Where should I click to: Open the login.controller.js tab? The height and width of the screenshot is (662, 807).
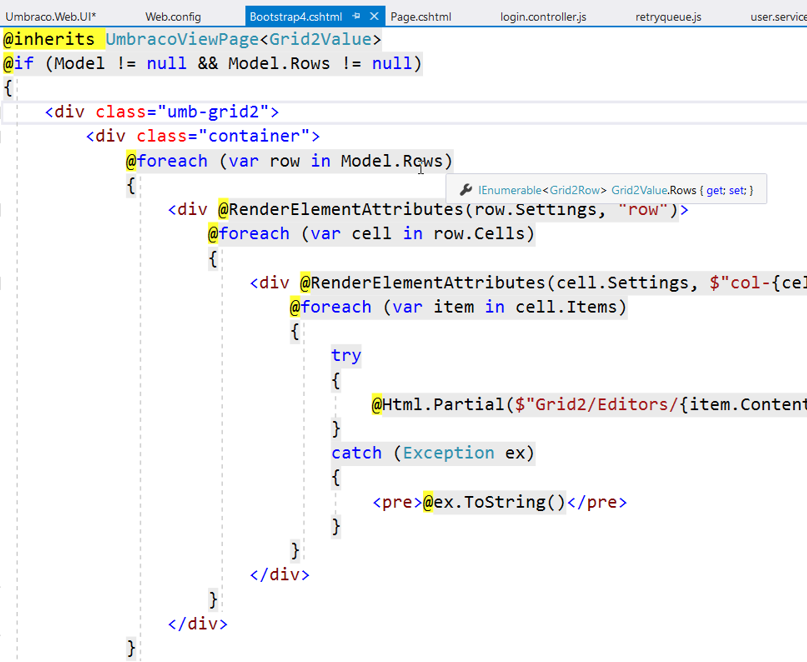543,16
